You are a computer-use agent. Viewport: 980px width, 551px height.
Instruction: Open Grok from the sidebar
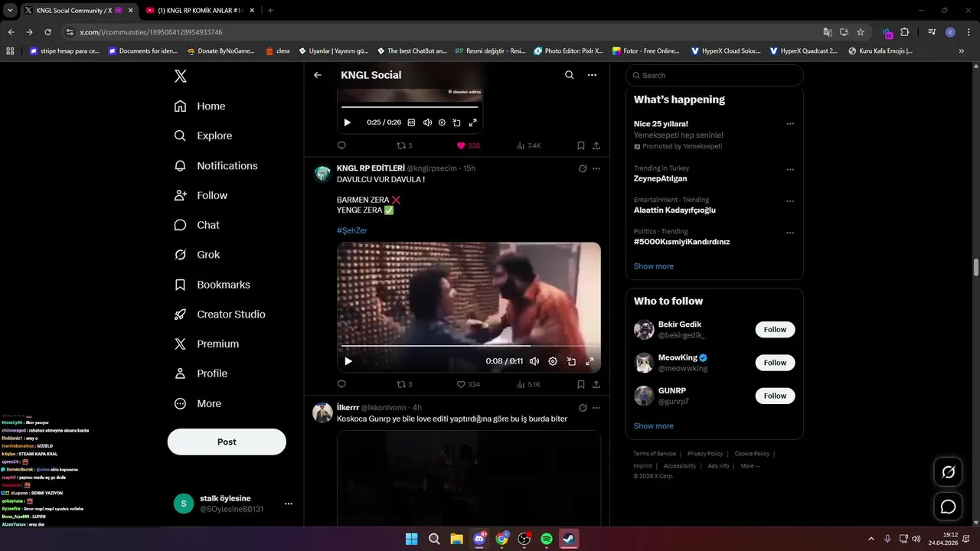pyautogui.click(x=197, y=255)
